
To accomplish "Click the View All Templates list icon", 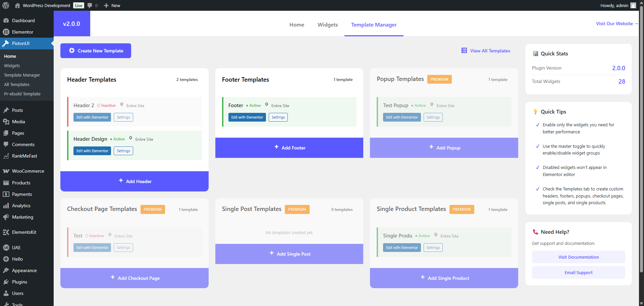I will [464, 50].
